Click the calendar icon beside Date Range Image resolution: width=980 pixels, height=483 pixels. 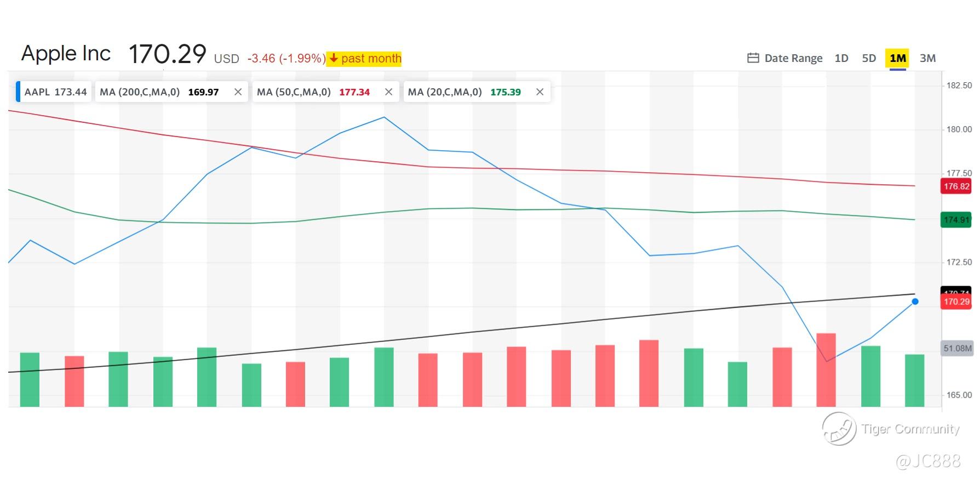[753, 58]
